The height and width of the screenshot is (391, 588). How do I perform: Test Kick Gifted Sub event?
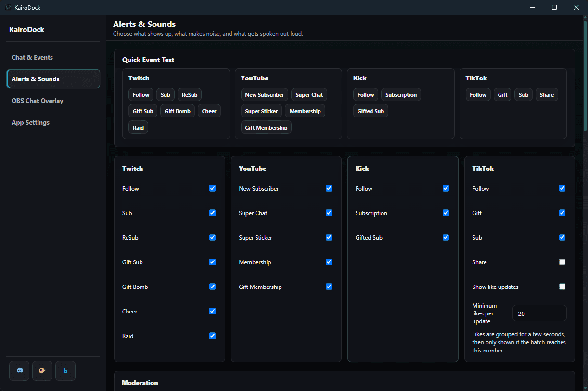371,111
